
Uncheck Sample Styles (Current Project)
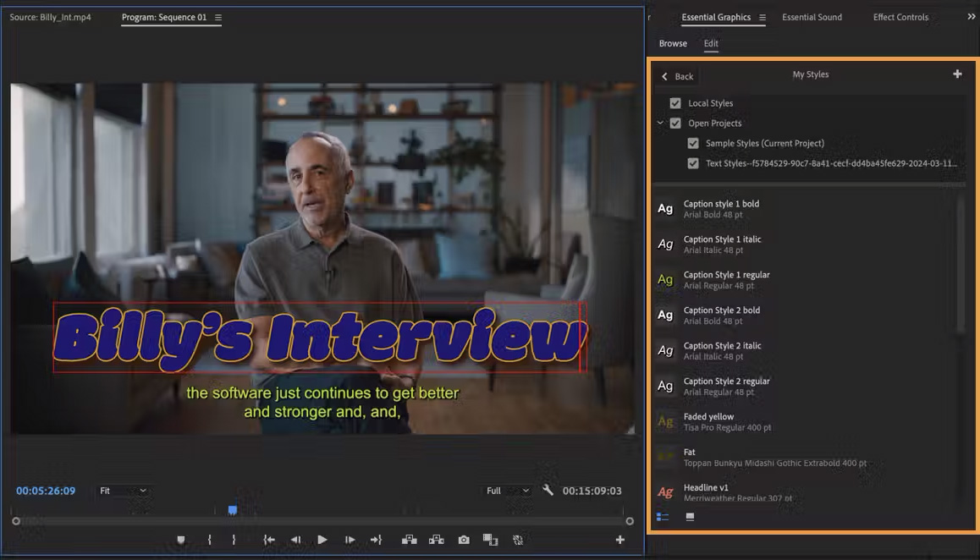pos(693,144)
